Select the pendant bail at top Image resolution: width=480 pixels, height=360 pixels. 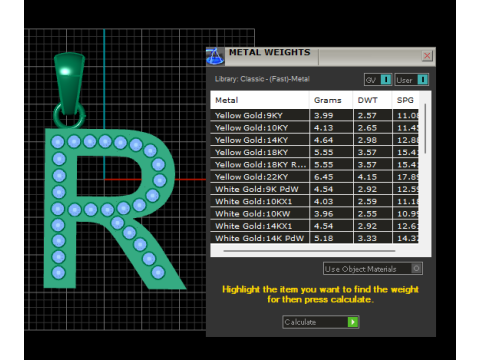[69, 83]
